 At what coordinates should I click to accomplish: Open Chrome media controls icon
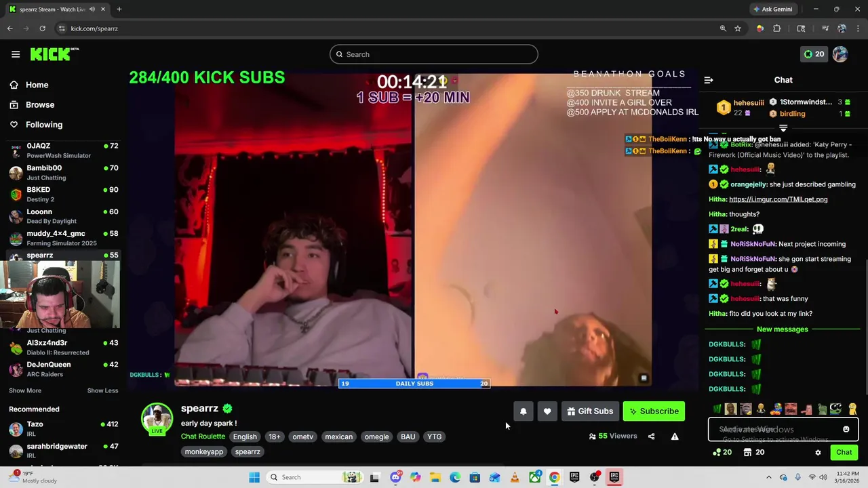[825, 28]
